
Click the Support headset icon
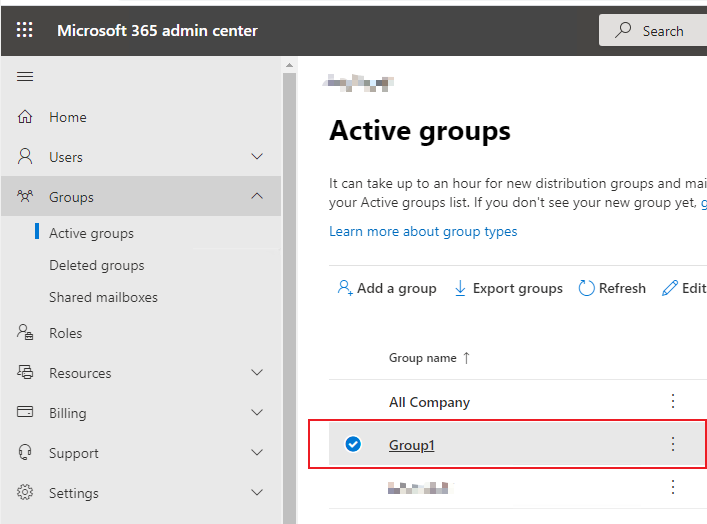(x=25, y=452)
